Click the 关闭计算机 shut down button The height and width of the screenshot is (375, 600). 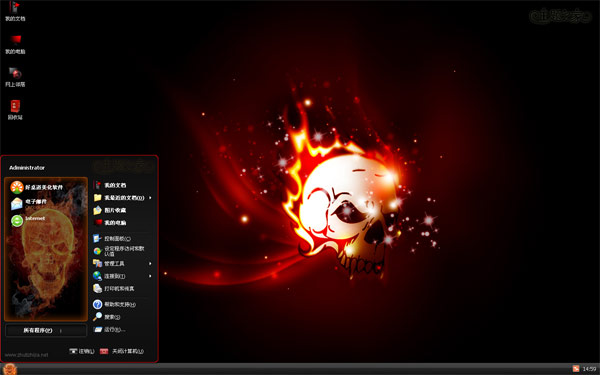coord(122,351)
